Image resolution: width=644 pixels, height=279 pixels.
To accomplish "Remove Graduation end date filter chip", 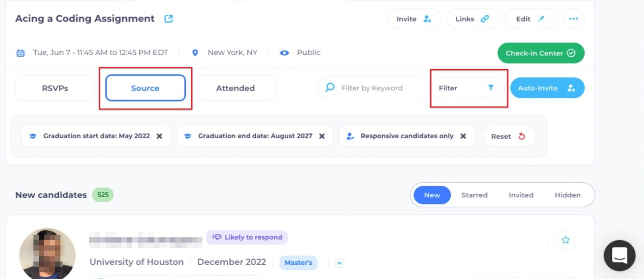I will [x=322, y=136].
